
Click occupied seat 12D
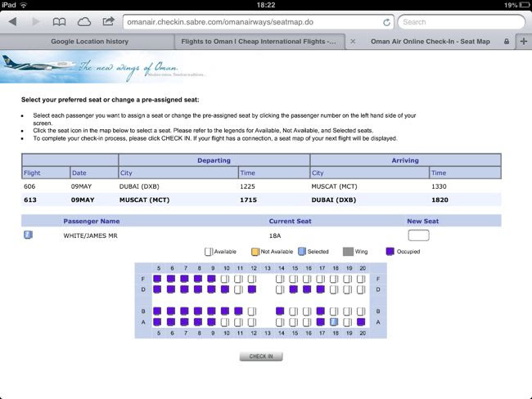pyautogui.click(x=252, y=289)
